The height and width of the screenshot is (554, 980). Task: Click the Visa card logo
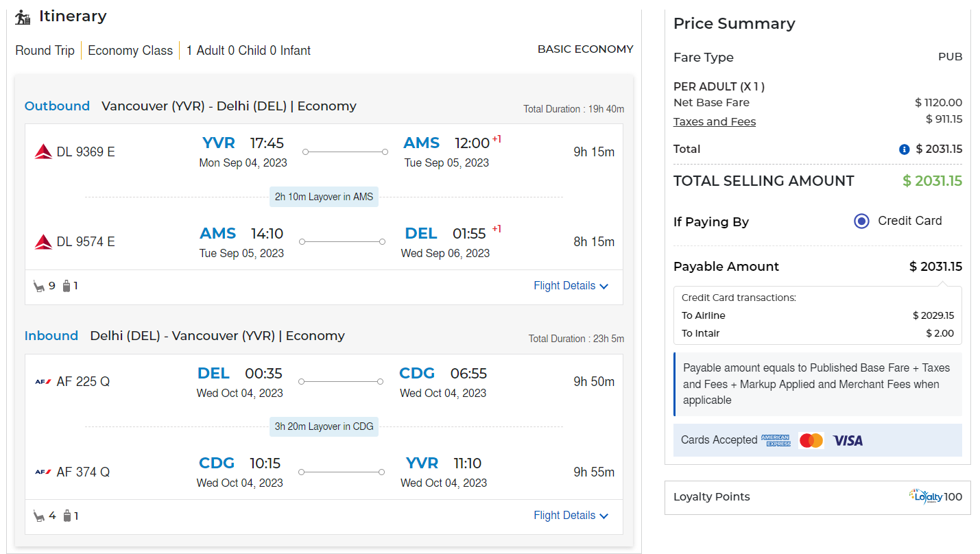848,440
